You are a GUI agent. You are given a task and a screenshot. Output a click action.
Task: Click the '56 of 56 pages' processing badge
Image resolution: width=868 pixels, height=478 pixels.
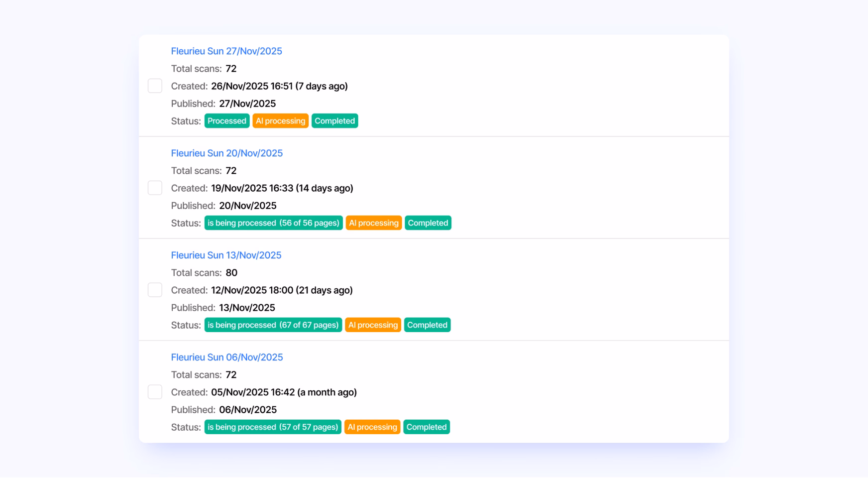(x=274, y=223)
